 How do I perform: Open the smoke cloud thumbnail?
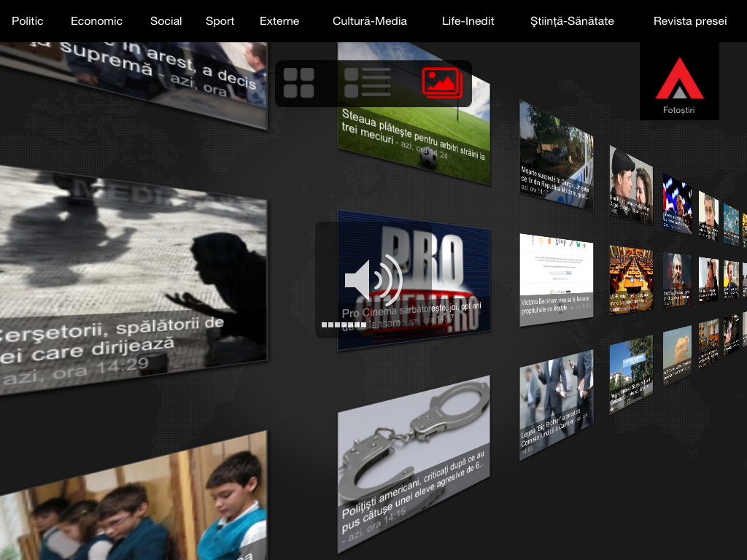tap(677, 356)
